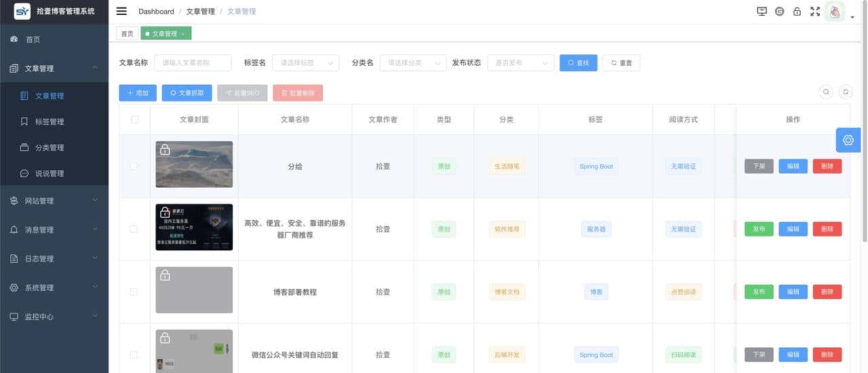Open cover thumbnail of 博客部署教程
Viewport: 868px width, 373px height.
point(194,290)
